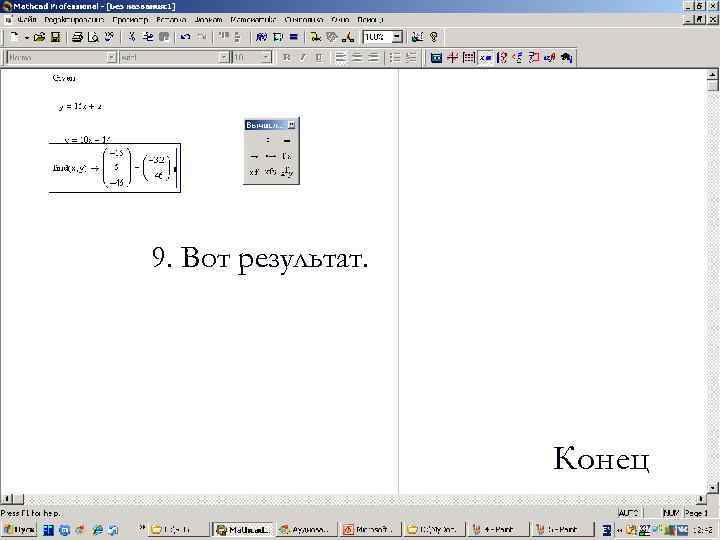Open the Просмотр menu
This screenshot has width=720, height=540.
tap(130, 20)
